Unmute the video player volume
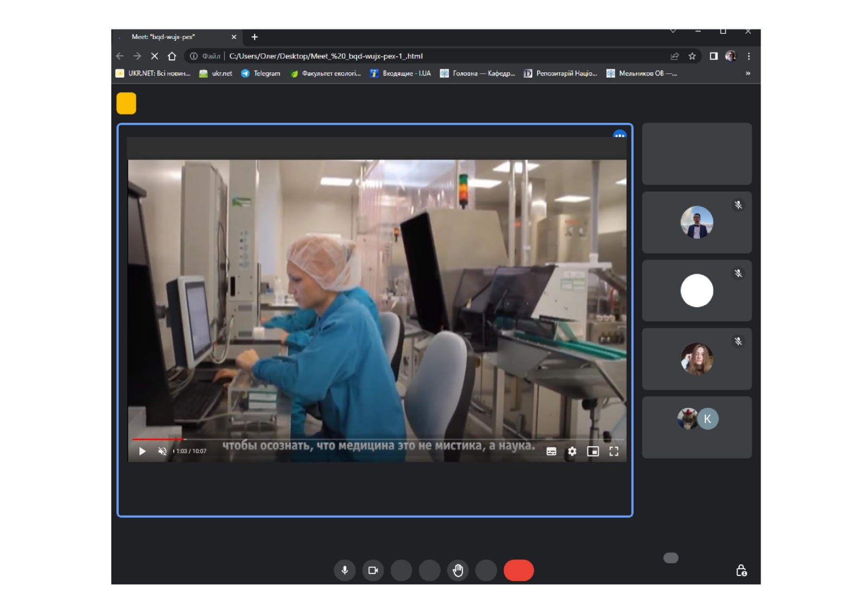Image resolution: width=868 pixels, height=614 pixels. tap(162, 451)
